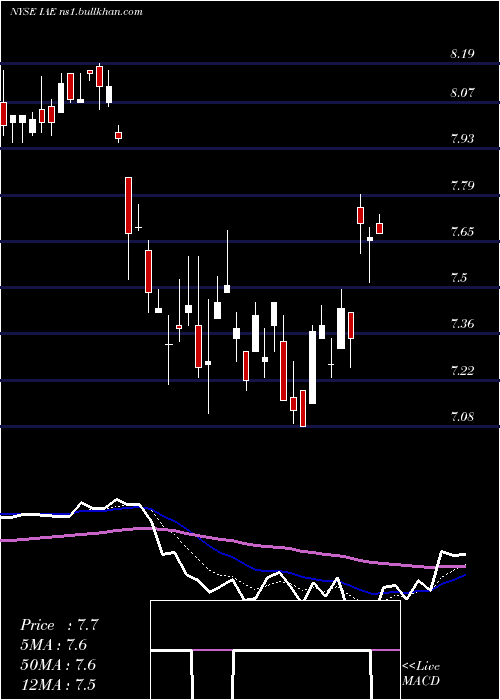Click the 7.5 price level label
500x700 pixels.
(x=458, y=278)
